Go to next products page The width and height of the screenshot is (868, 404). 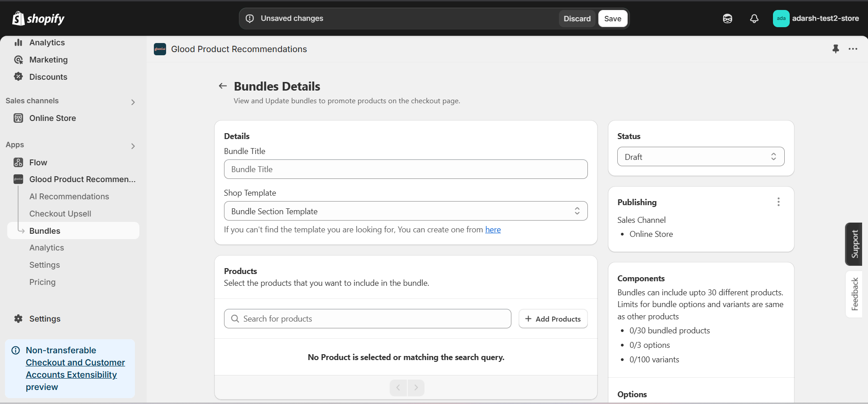[x=416, y=388]
